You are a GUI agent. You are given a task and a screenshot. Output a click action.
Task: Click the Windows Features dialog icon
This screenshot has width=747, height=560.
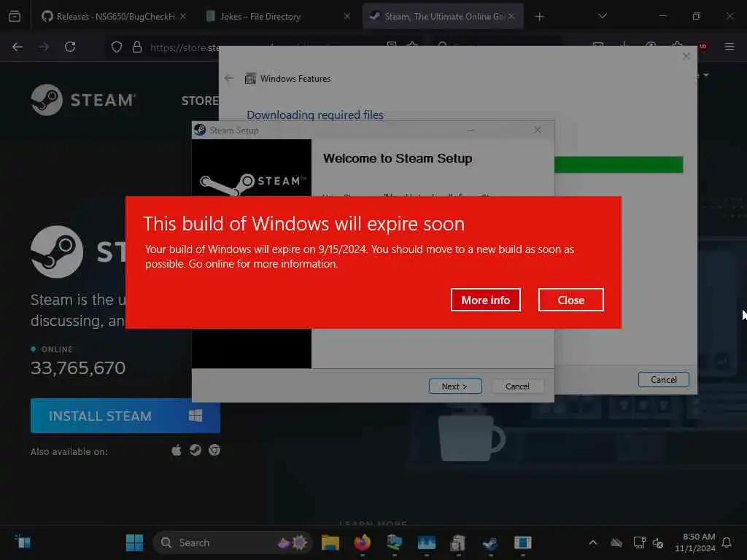pos(250,79)
